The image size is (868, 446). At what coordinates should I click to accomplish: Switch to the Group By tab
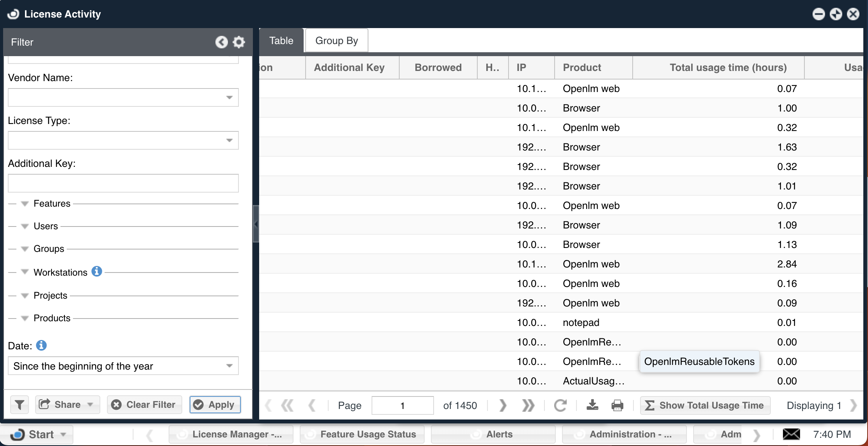click(336, 41)
